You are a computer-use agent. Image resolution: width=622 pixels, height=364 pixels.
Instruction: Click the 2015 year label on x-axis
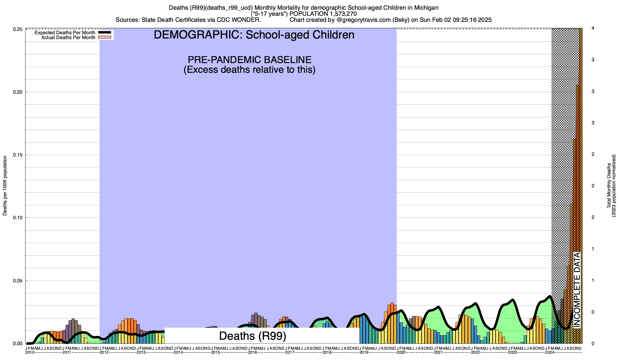tap(215, 352)
